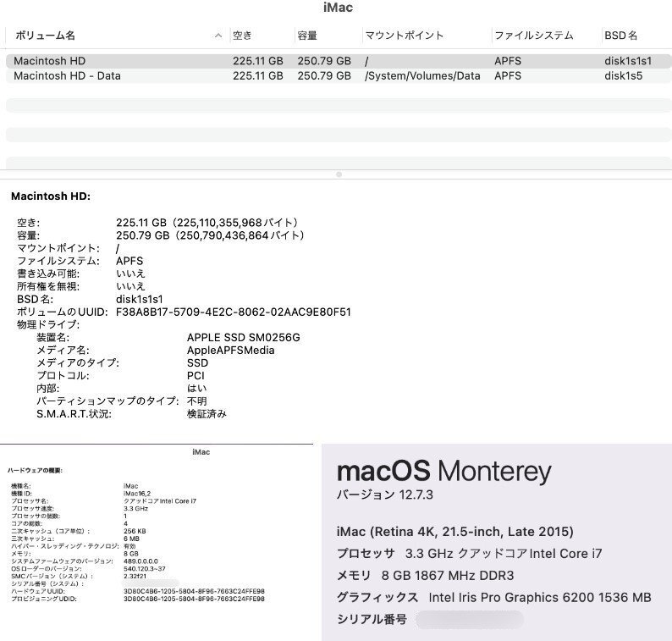Screen dimensions: 672x641
Task: Click the sort direction chevron beside ボリューム名
Action: pos(218,36)
